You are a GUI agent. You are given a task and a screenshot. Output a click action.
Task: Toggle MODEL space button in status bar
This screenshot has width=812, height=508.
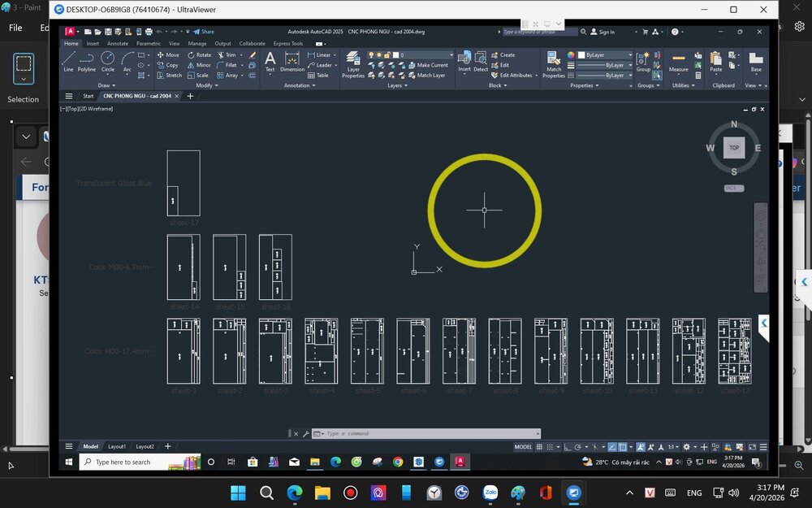click(x=523, y=446)
